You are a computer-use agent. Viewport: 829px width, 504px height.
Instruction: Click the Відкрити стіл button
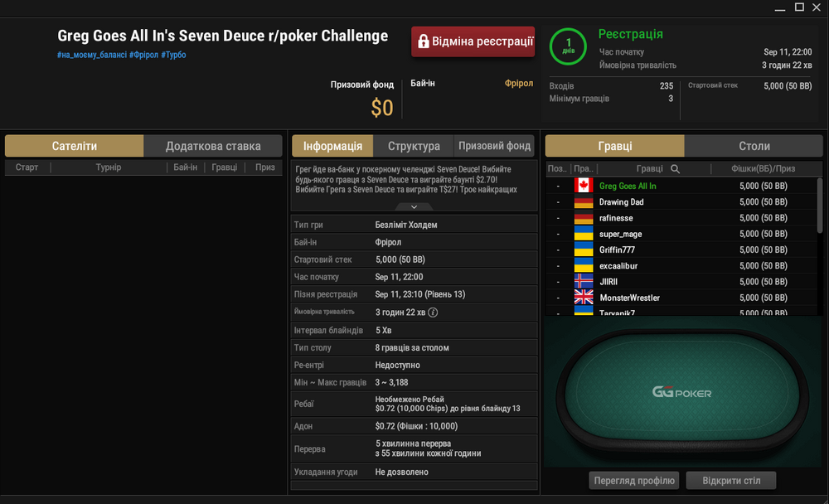coord(731,481)
